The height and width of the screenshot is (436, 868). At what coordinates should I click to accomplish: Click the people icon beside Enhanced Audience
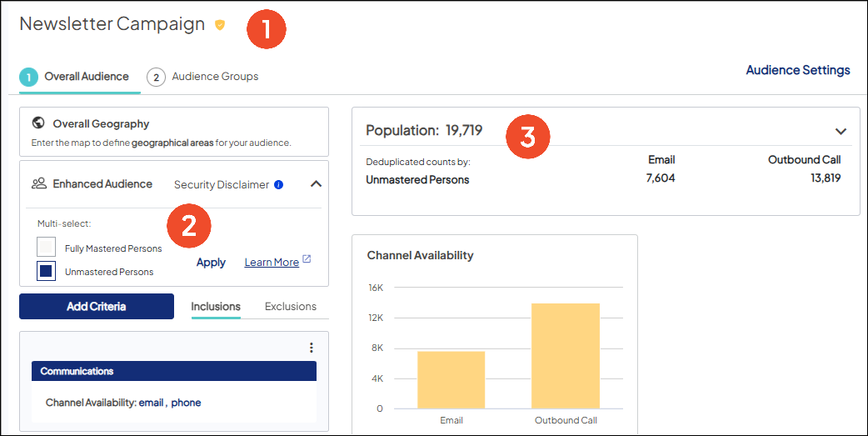pyautogui.click(x=39, y=183)
